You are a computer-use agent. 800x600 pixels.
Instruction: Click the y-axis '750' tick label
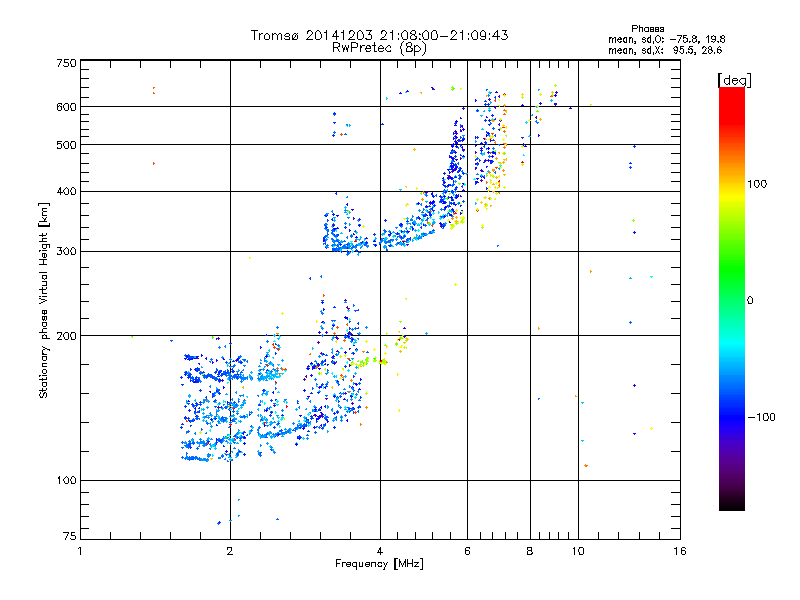point(66,63)
